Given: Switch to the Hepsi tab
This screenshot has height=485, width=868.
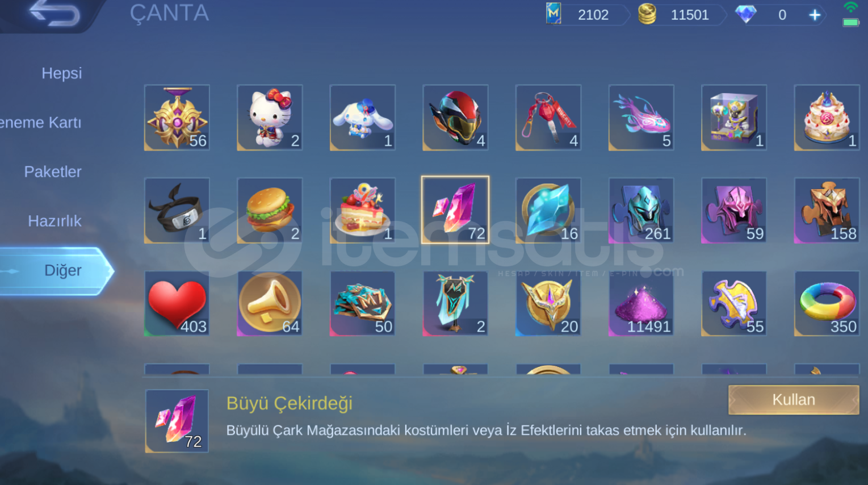Looking at the screenshot, I should click(x=62, y=73).
